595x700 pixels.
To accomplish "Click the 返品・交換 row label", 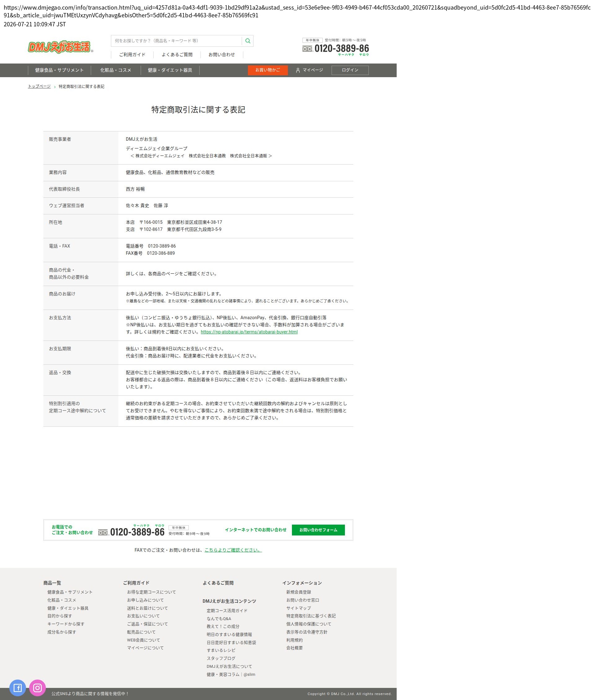I will pos(60,372).
